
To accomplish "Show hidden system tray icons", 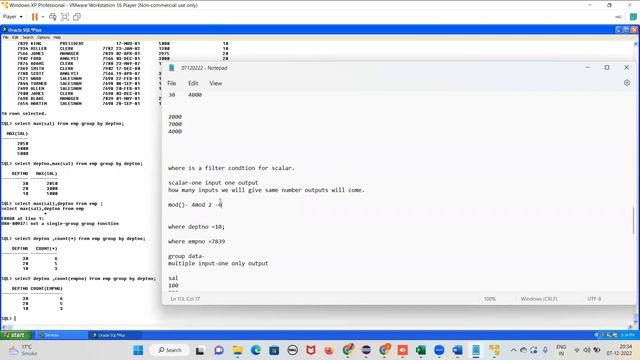I will pos(513,350).
